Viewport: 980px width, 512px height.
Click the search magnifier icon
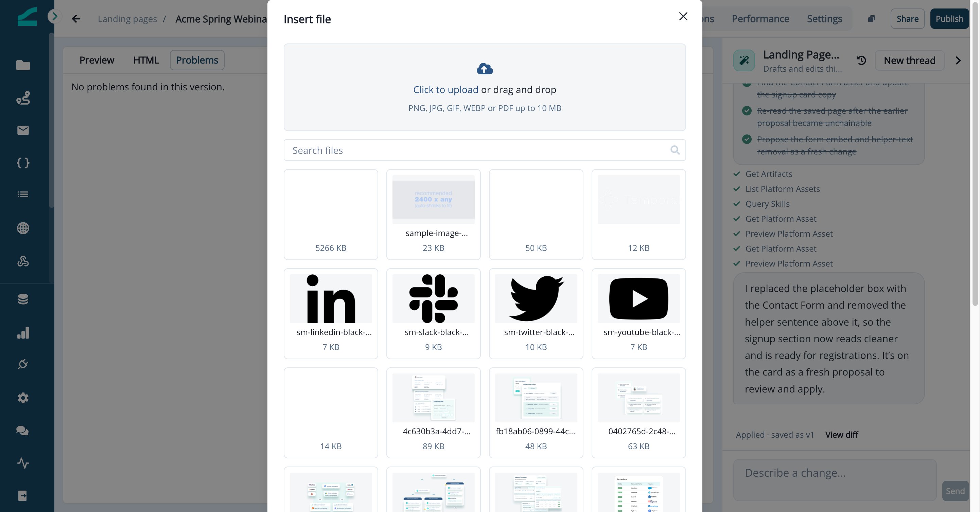tap(675, 150)
